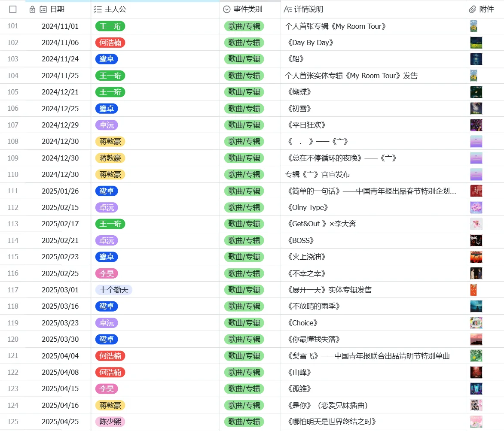Screen dimensions: 504x431
Task: Click the 陈少熙 tag in row 125
Action: point(110,422)
